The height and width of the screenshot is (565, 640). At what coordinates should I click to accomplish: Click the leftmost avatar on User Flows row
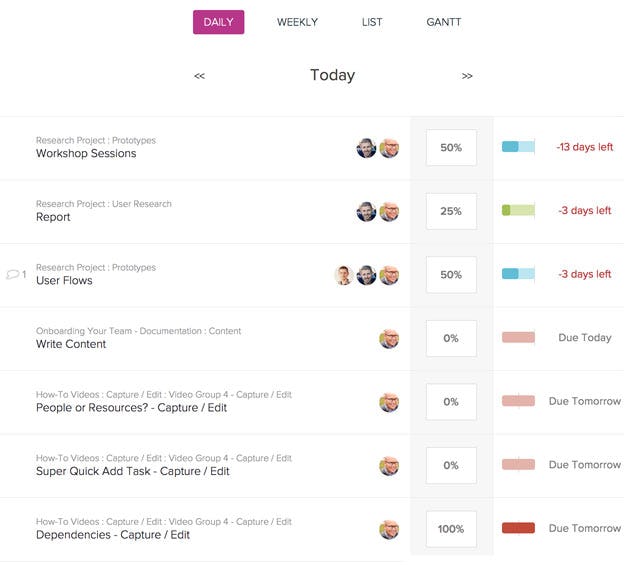point(344,275)
